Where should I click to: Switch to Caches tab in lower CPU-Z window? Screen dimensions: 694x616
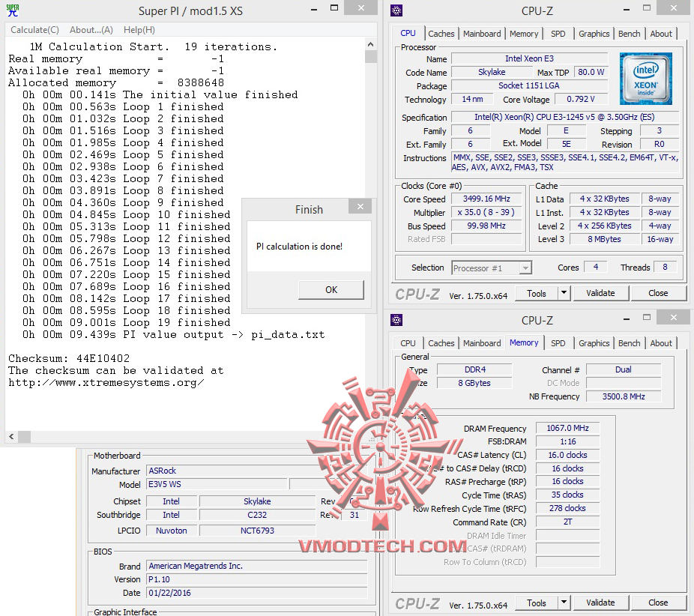[441, 343]
